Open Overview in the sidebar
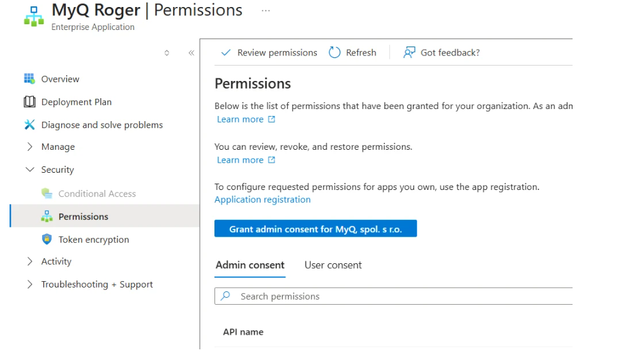 60,78
